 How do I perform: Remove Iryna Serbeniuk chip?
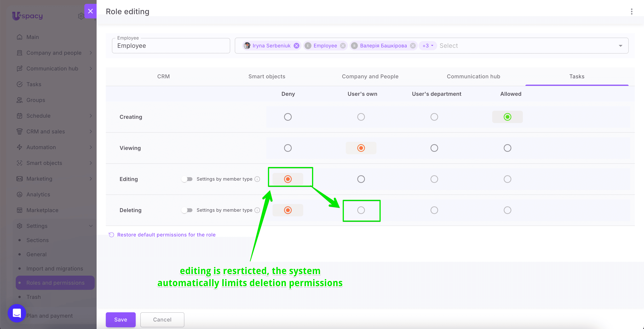click(x=297, y=45)
